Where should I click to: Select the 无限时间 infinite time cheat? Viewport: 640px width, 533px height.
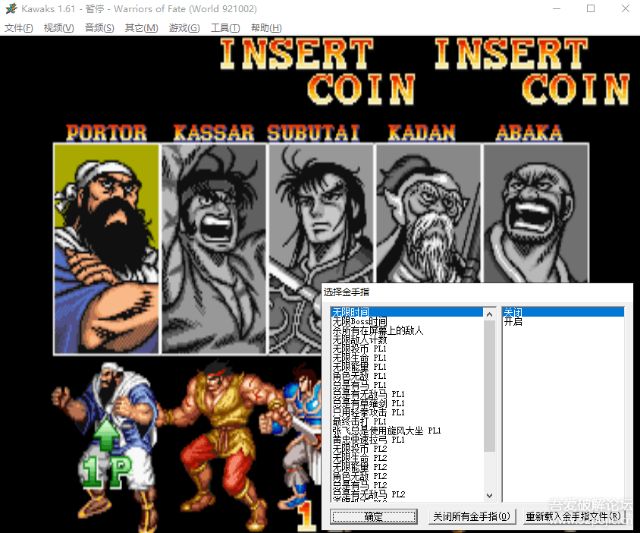click(407, 312)
